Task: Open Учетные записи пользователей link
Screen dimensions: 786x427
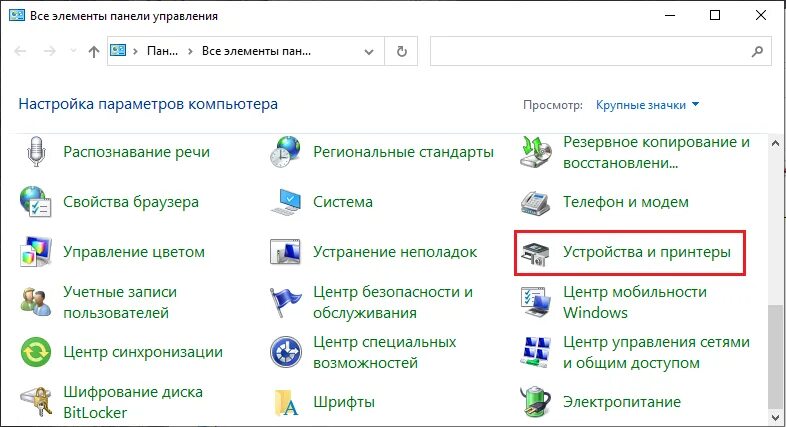Action: 120,302
